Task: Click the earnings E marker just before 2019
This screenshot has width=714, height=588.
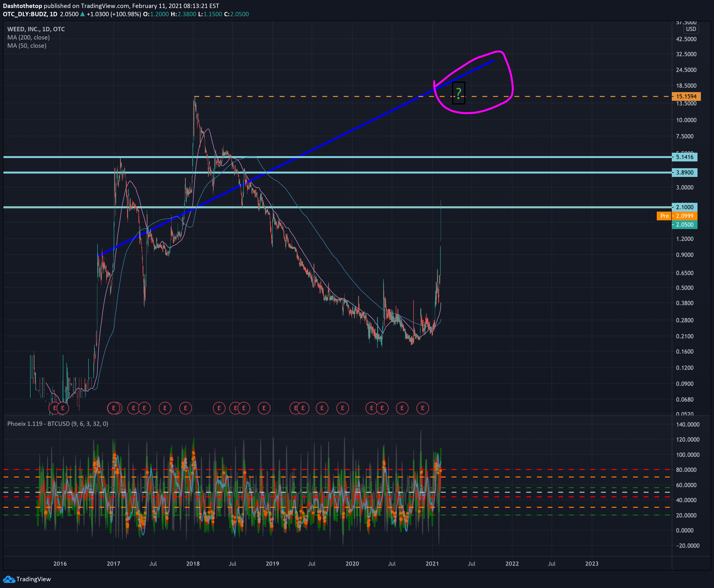Action: pyautogui.click(x=264, y=408)
